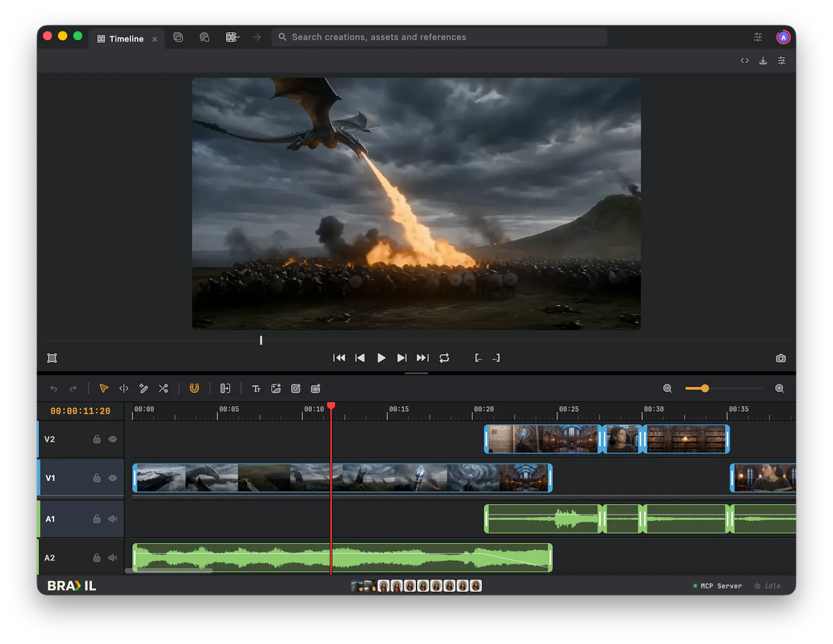833x644 pixels.
Task: Step back one frame
Action: click(360, 358)
